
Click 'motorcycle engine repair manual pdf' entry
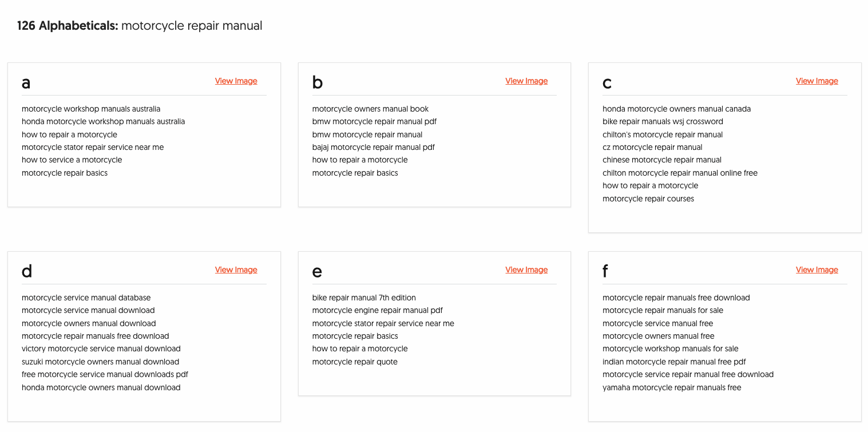click(377, 310)
